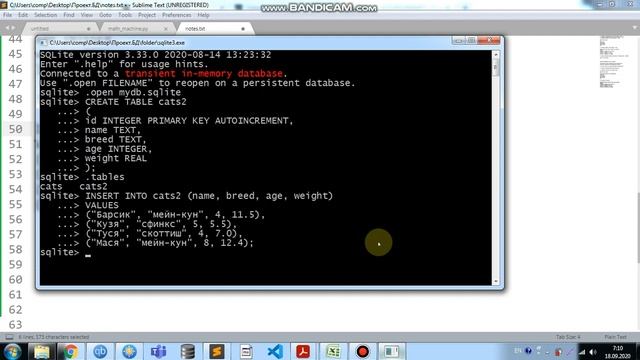640x360 pixels.
Task: Click the volume speaker tray icon
Action: (x=593, y=352)
